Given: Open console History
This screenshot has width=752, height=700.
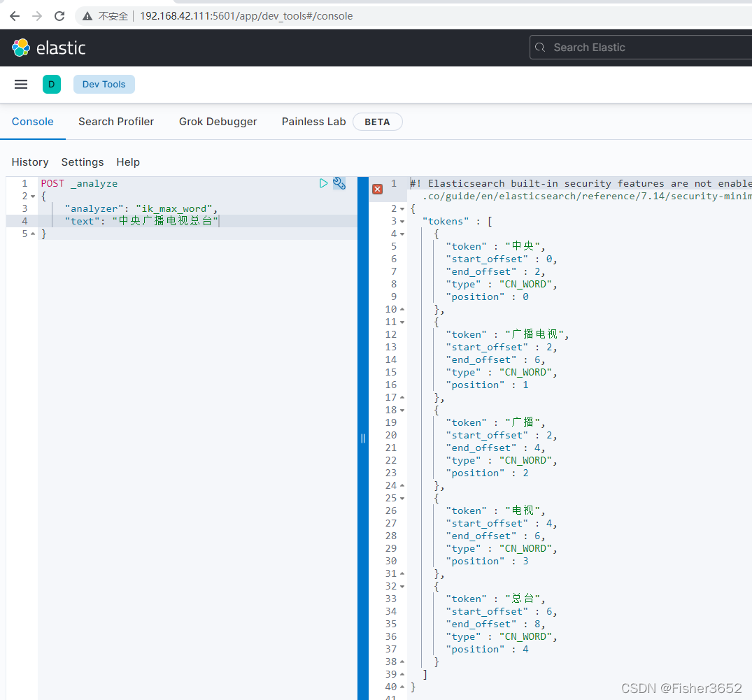Looking at the screenshot, I should pyautogui.click(x=30, y=162).
